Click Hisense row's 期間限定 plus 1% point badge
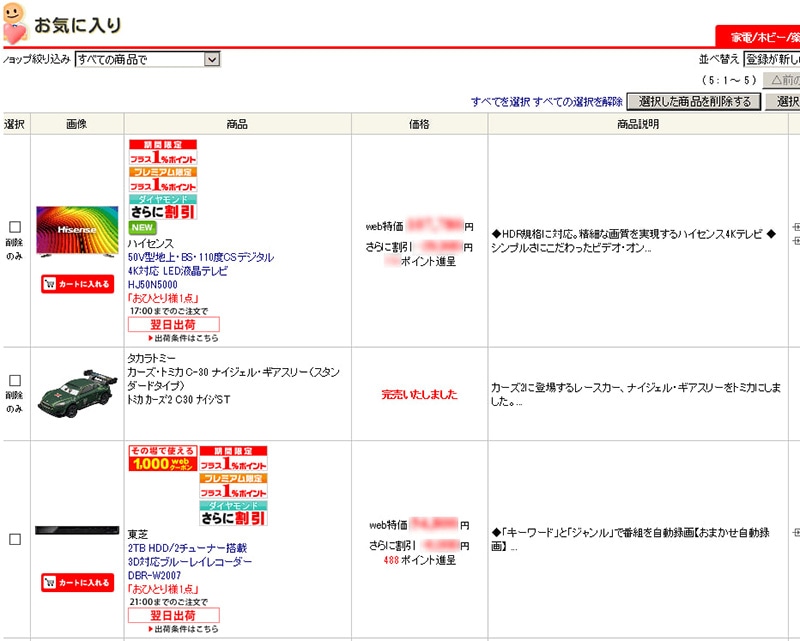The image size is (800, 641). (x=163, y=152)
